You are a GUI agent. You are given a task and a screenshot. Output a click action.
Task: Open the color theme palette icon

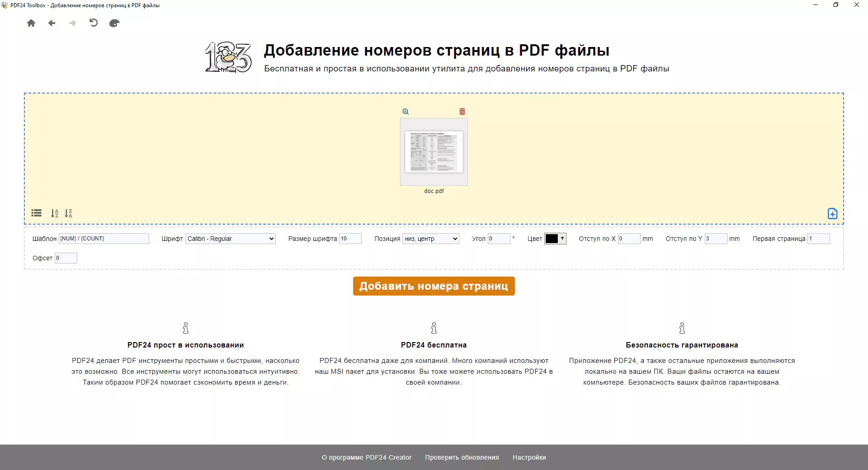(114, 23)
